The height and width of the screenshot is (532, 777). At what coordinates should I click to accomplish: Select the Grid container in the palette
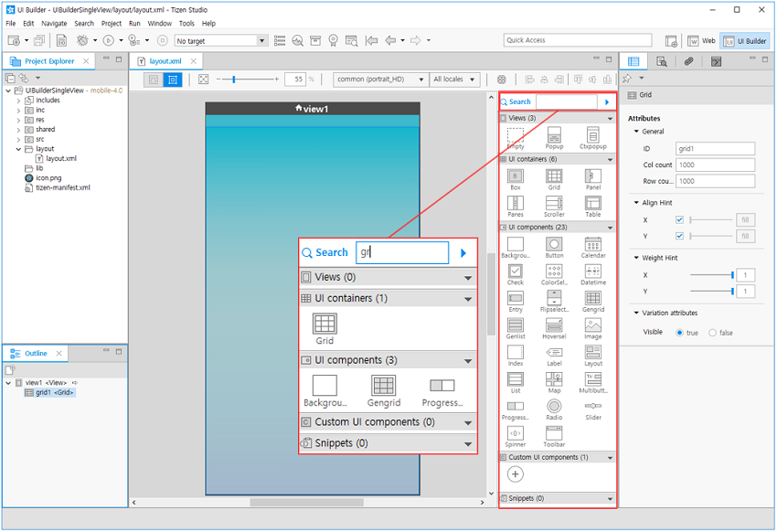[554, 176]
